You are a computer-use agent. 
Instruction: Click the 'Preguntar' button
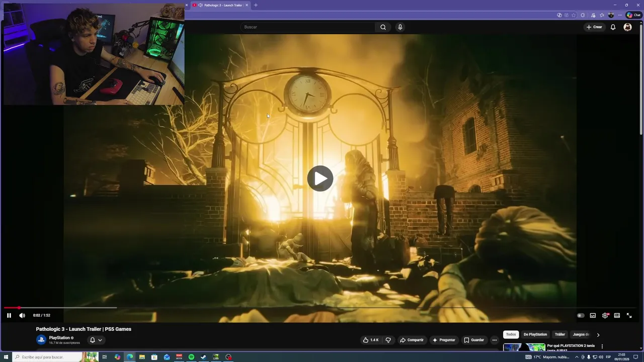[x=444, y=340]
